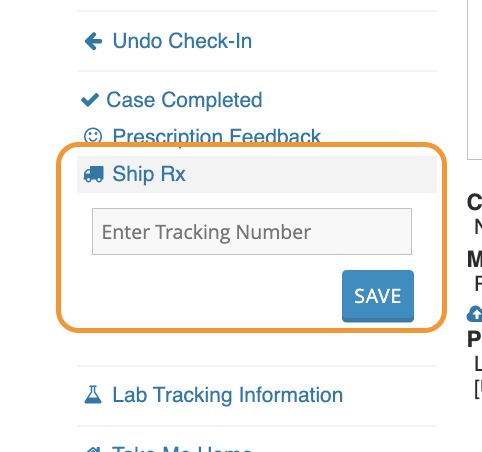Mark the case via Case Completed link

pos(184,100)
